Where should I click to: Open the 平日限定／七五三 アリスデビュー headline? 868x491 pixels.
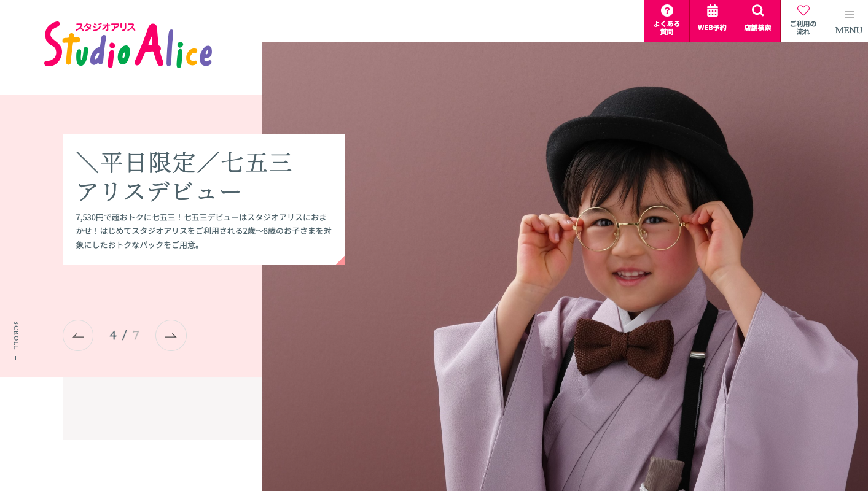tap(184, 177)
